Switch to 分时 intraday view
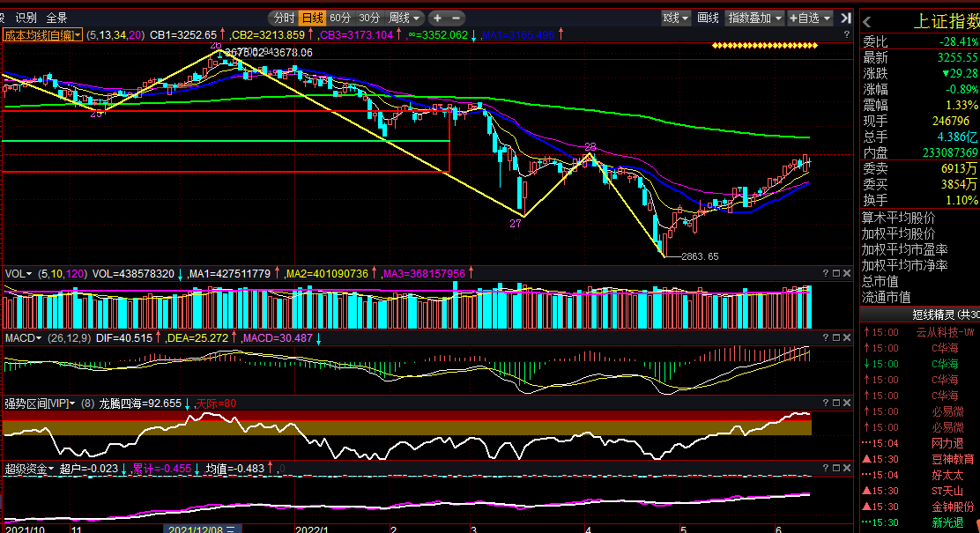This screenshot has height=533, width=980. click(284, 19)
